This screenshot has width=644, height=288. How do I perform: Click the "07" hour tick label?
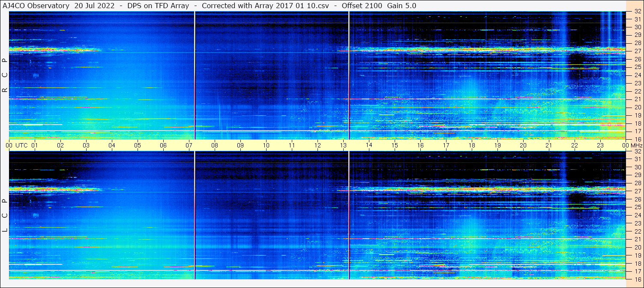tap(189, 145)
